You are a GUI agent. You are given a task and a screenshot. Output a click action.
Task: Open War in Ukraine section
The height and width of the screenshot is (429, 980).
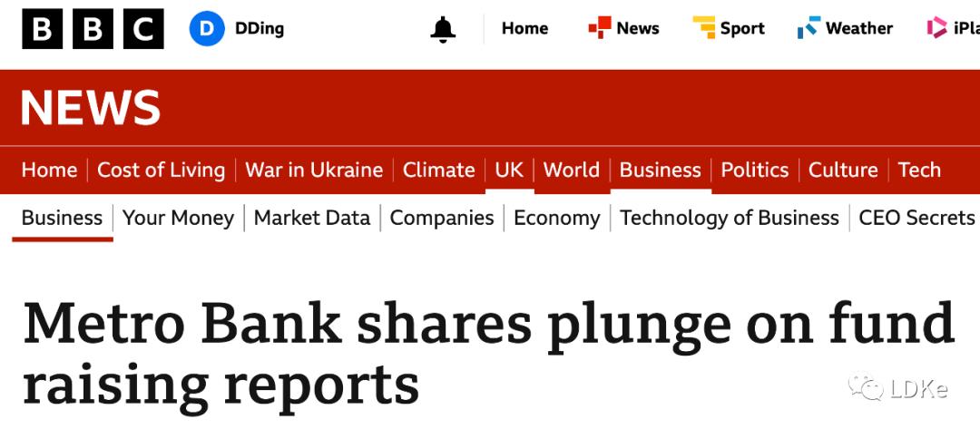pyautogui.click(x=314, y=170)
